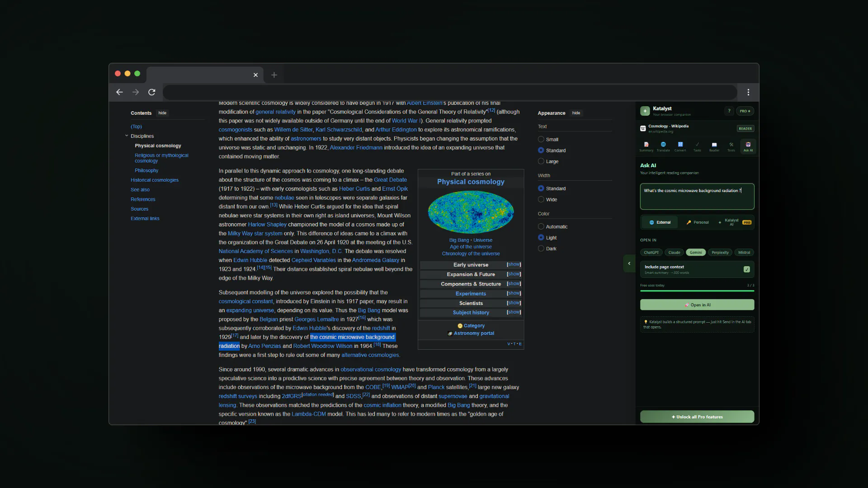Open a new browser tab
The width and height of the screenshot is (868, 488).
(274, 75)
